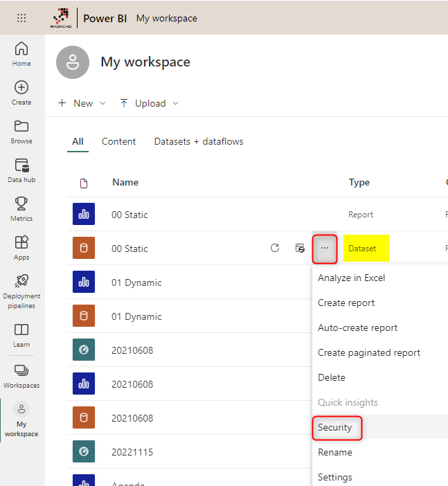The image size is (448, 486).
Task: Click the More options ellipsis for 00 Static dataset
Action: [325, 249]
